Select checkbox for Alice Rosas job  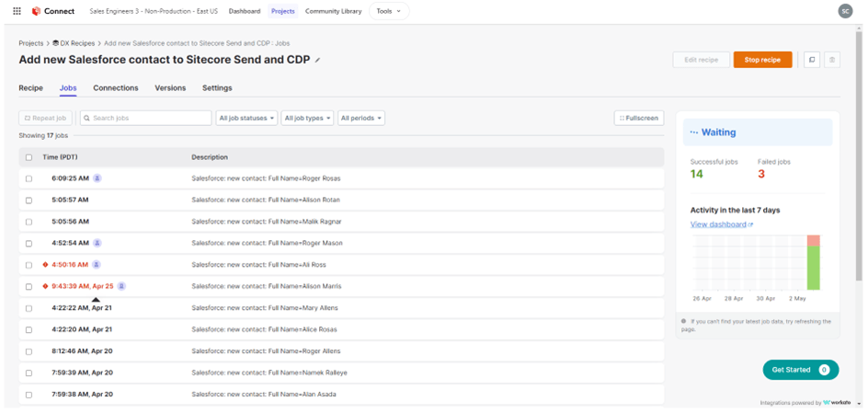29,330
